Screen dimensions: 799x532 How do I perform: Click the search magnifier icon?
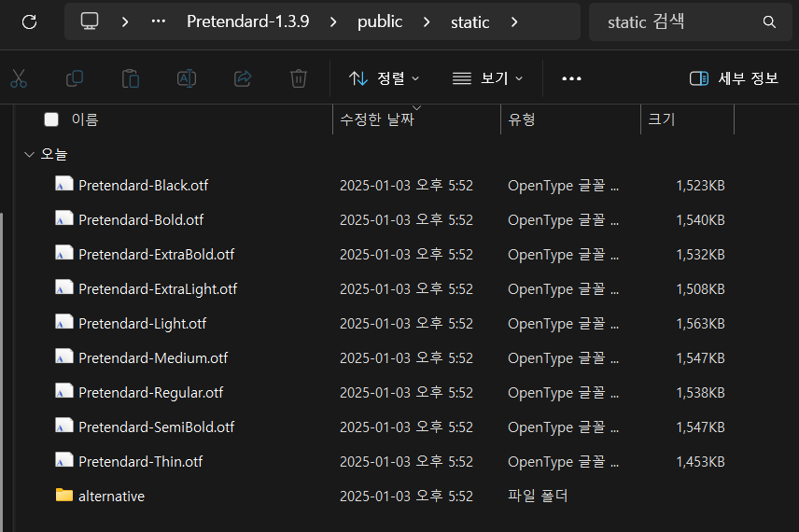click(769, 21)
